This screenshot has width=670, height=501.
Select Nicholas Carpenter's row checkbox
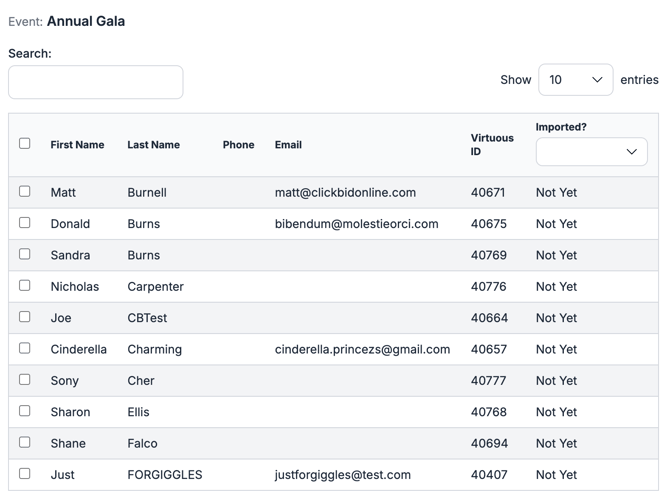tap(25, 285)
